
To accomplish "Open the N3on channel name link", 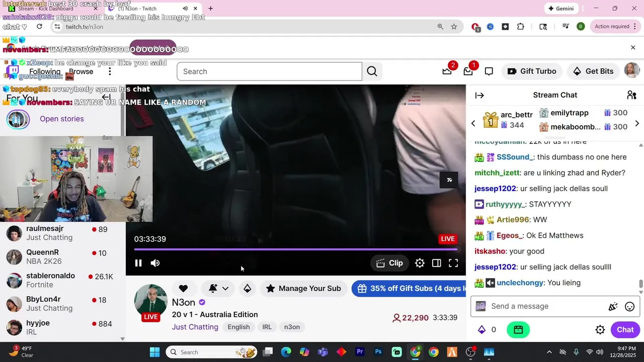I will pos(183,302).
